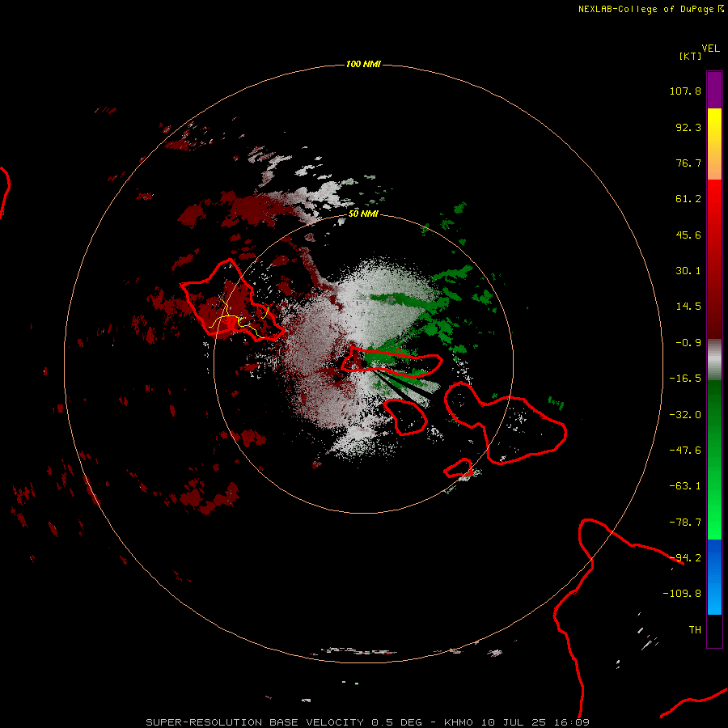Click the 50 NMI range ring label
This screenshot has width=728, height=728.
coord(363,214)
